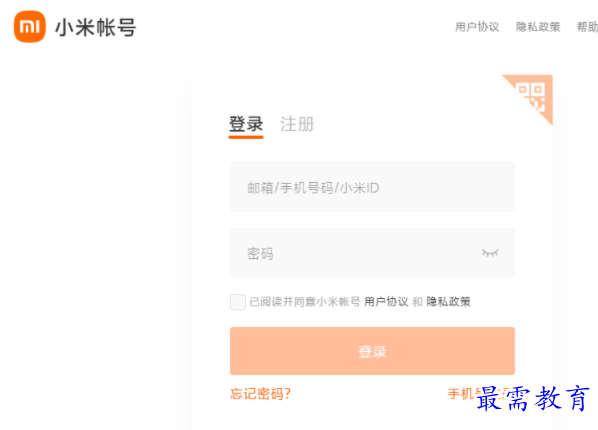Viewport: 598px width, 430px height.
Task: Focus the 邮箱/手机号码/小米ID input field
Action: [x=372, y=187]
